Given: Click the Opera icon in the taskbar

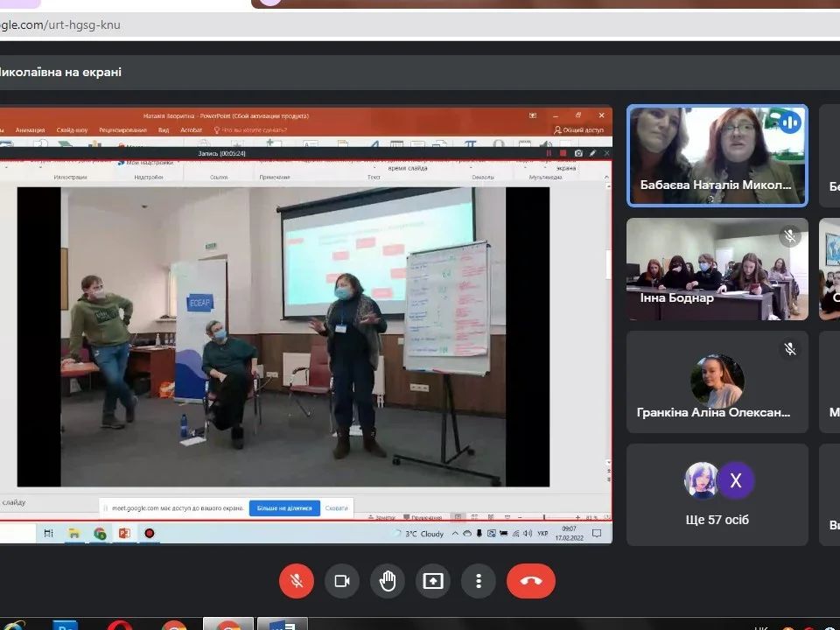Looking at the screenshot, I should (120, 626).
